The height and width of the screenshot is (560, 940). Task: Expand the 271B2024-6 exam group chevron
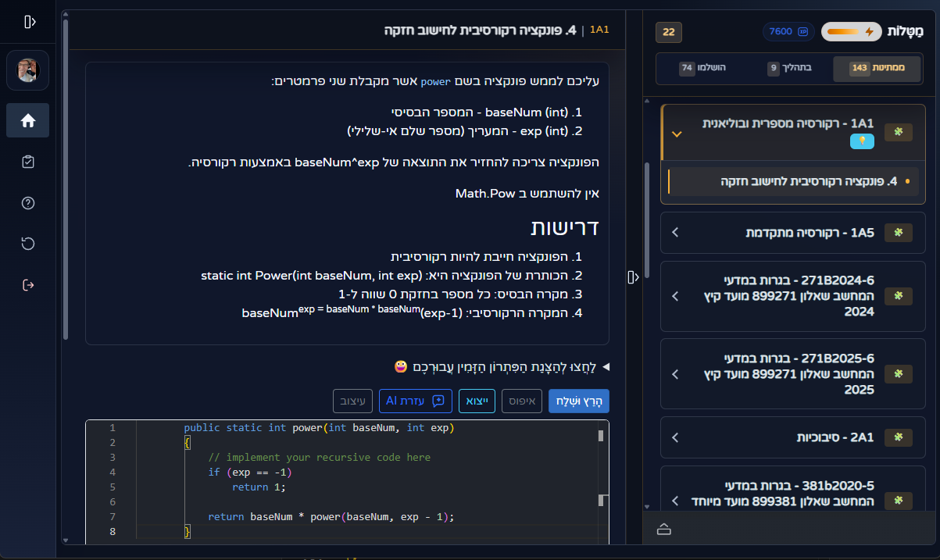pos(675,296)
